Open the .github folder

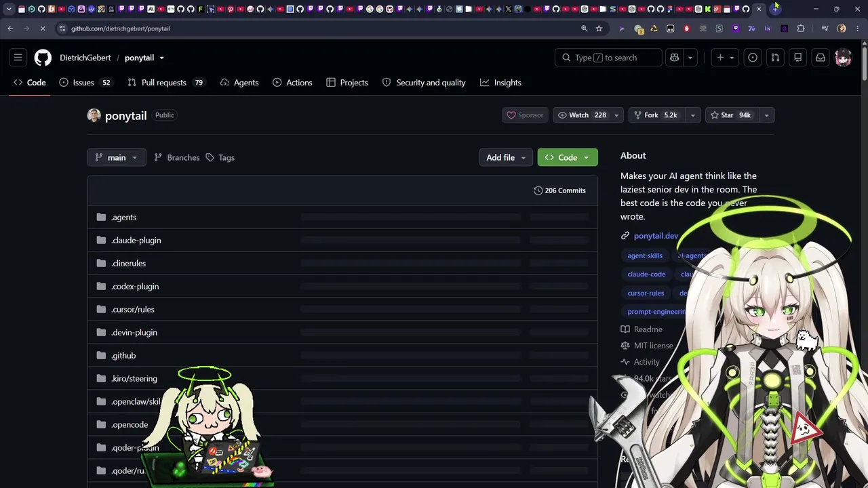tap(123, 355)
